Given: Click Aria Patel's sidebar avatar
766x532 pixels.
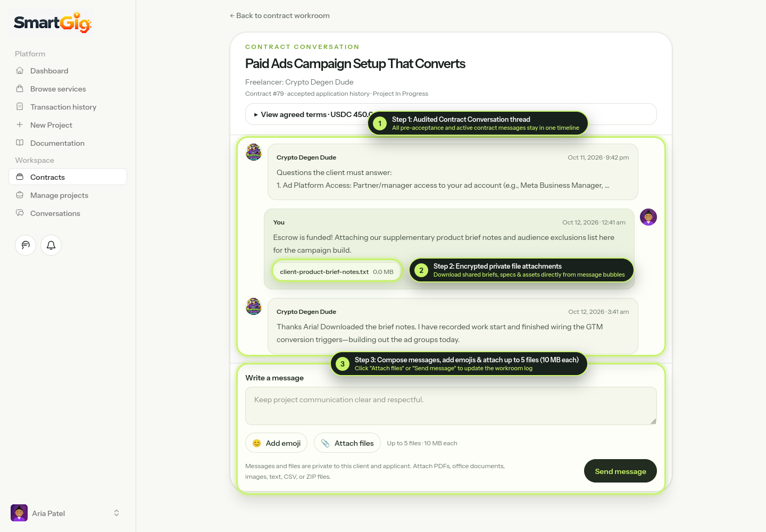Looking at the screenshot, I should click(19, 513).
